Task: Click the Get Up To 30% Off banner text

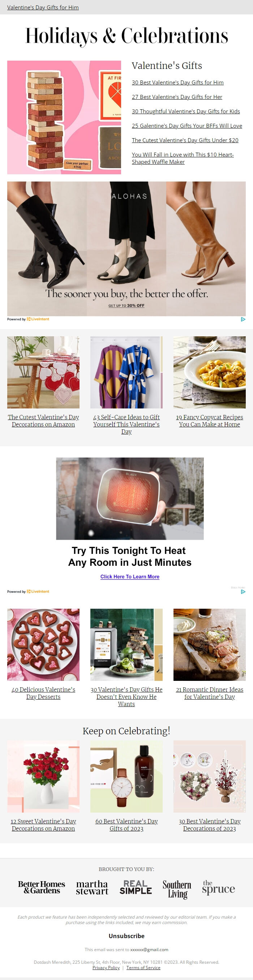Action: coord(126,306)
